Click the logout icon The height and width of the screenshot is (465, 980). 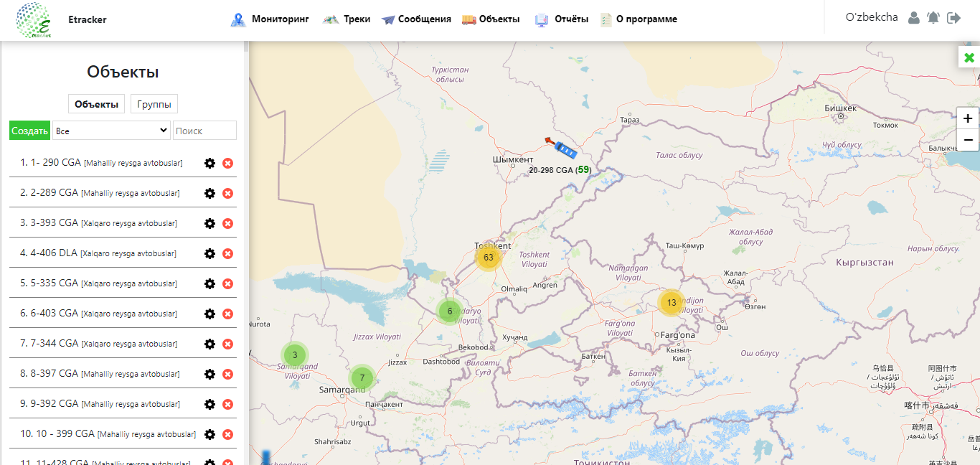point(953,18)
